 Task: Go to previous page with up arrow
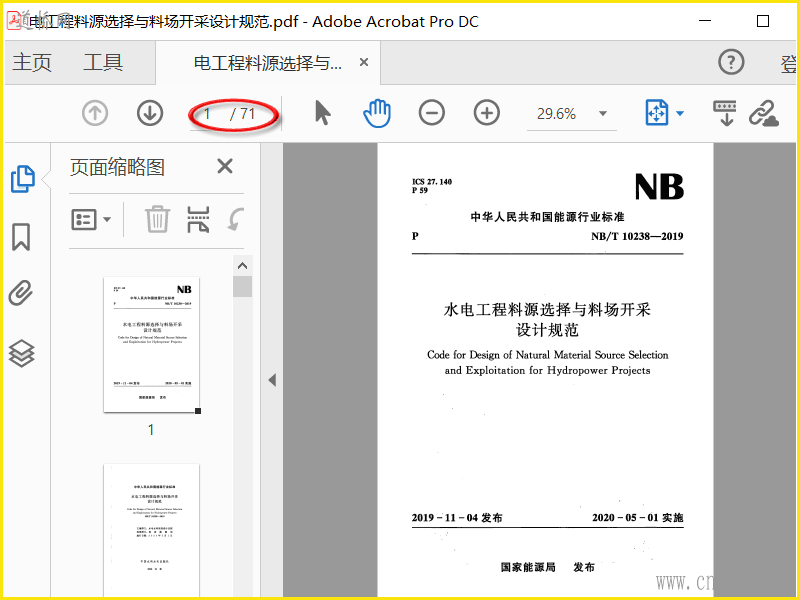95,113
